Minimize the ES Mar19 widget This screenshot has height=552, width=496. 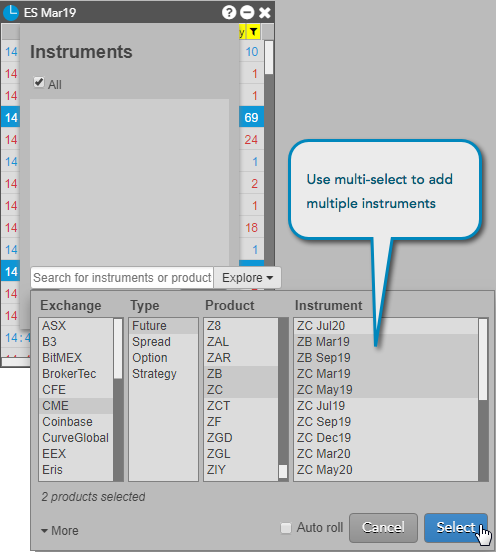tap(247, 13)
